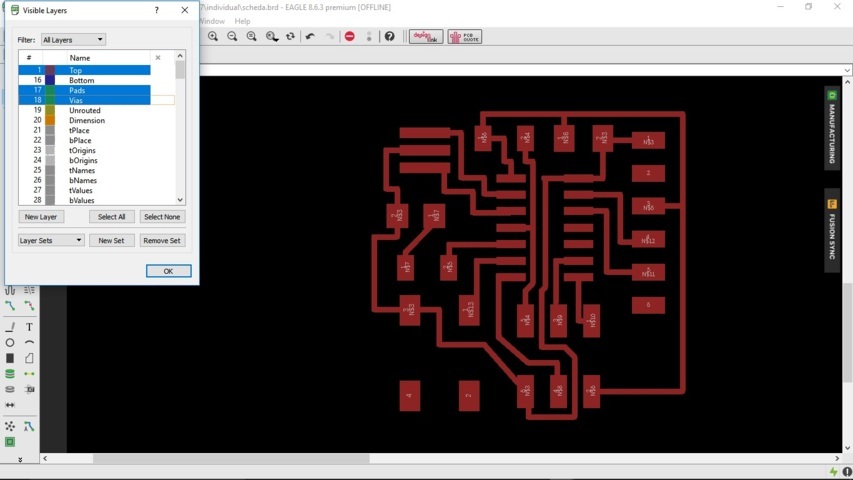Toggle visibility of the Bottom layer
The image size is (853, 480).
coord(84,80)
